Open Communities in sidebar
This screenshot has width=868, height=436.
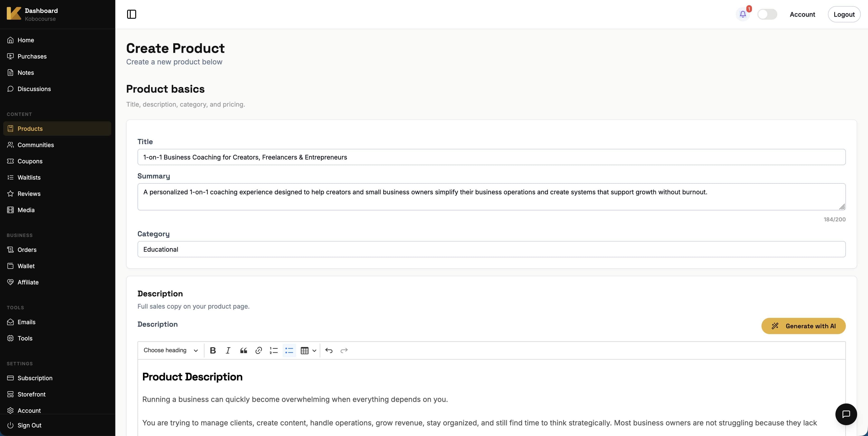(x=57, y=145)
